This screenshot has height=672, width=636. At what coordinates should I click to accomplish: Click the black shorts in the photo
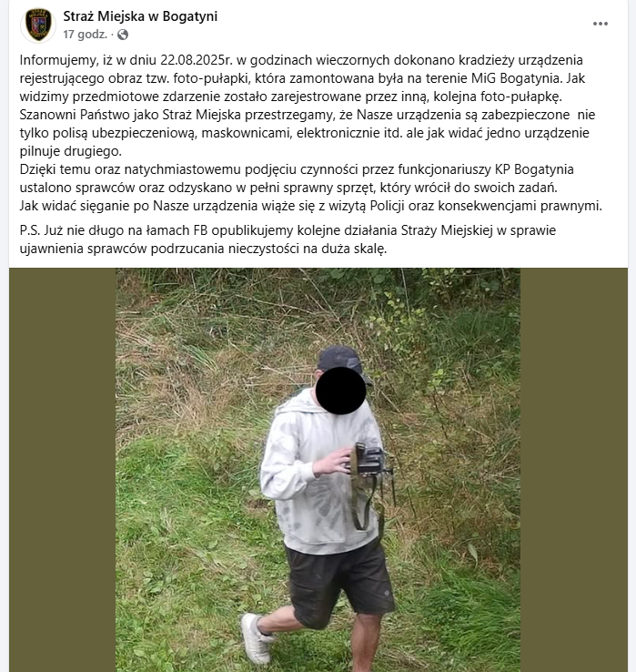[340, 582]
